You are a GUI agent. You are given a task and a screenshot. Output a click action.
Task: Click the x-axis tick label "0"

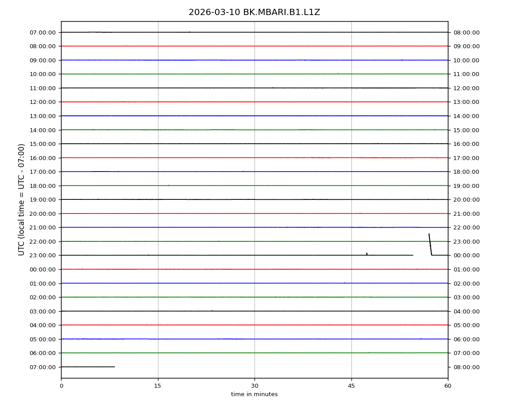[61, 386]
